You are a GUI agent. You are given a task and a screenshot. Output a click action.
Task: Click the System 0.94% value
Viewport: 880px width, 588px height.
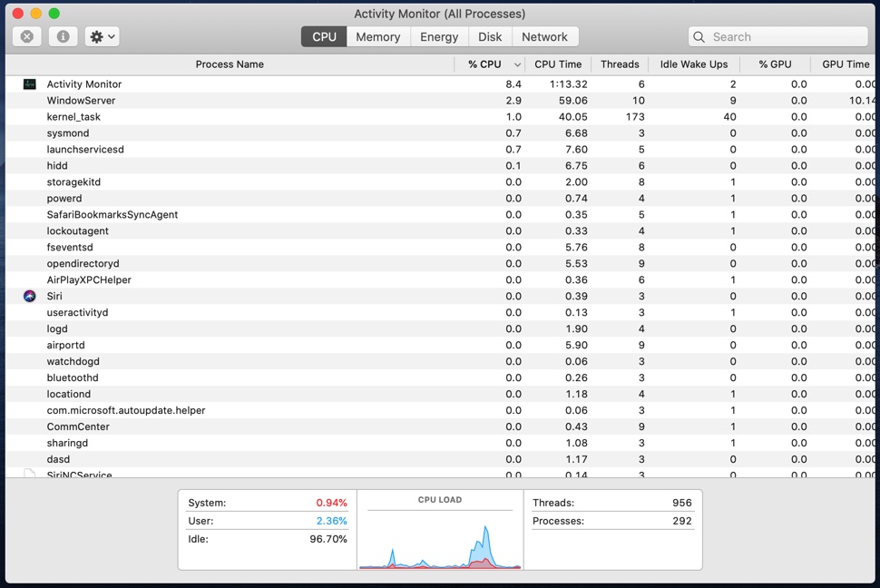click(x=331, y=503)
